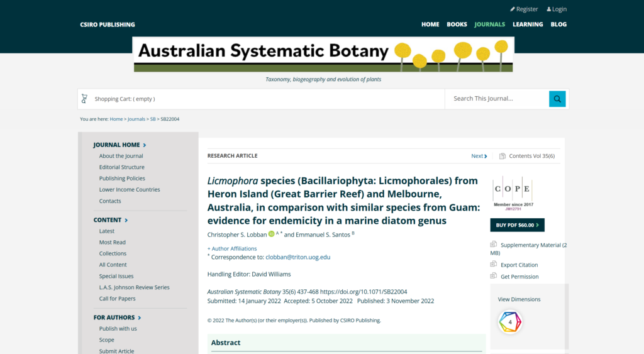Click the Contents Vol 35(6) page icon
The width and height of the screenshot is (644, 354).
pyautogui.click(x=502, y=156)
